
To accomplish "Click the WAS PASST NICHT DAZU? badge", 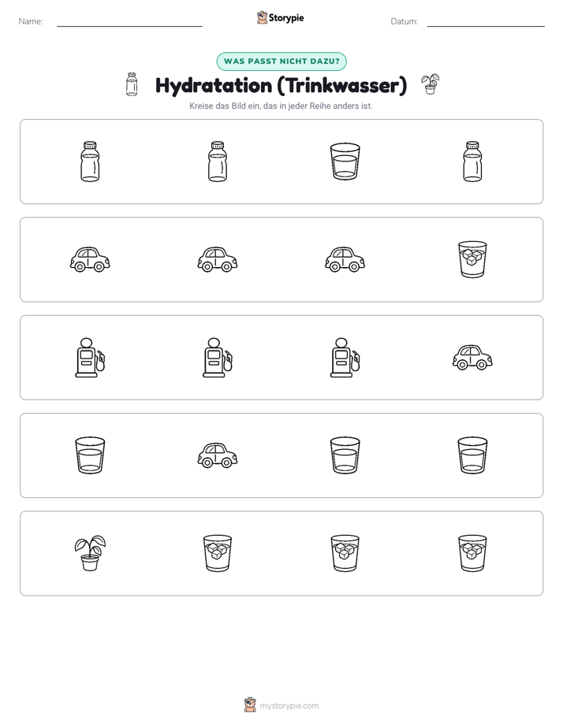I will click(x=281, y=61).
